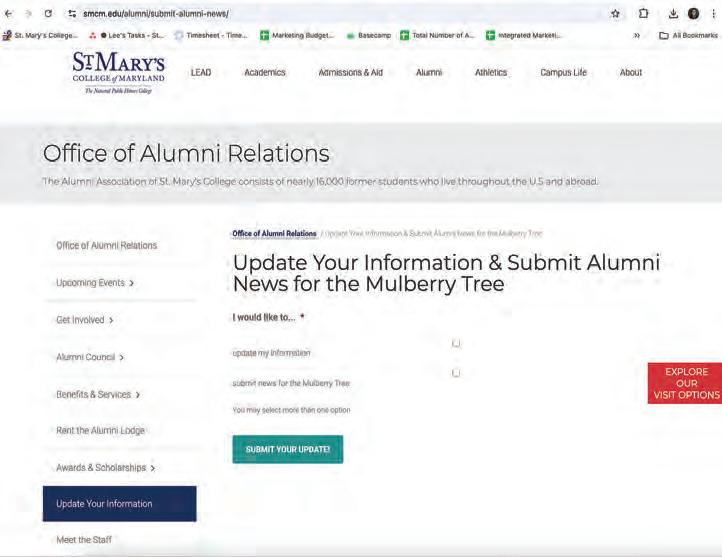The image size is (722, 557).
Task: Open the Academics navigation menu
Action: pyautogui.click(x=265, y=73)
